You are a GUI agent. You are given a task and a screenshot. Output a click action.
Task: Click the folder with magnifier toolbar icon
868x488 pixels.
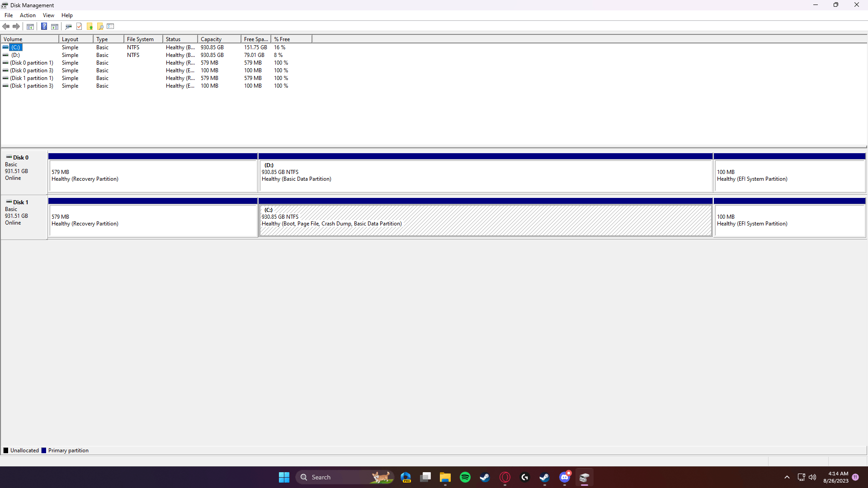pyautogui.click(x=100, y=26)
